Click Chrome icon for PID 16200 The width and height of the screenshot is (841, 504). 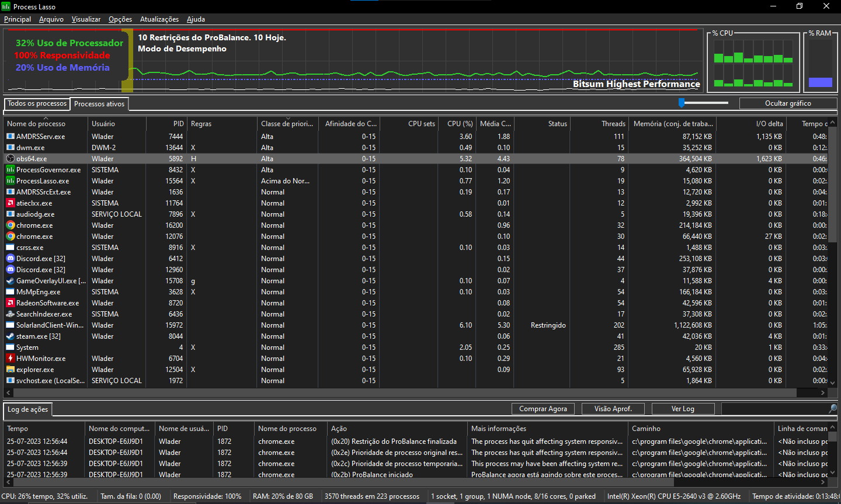coord(11,225)
